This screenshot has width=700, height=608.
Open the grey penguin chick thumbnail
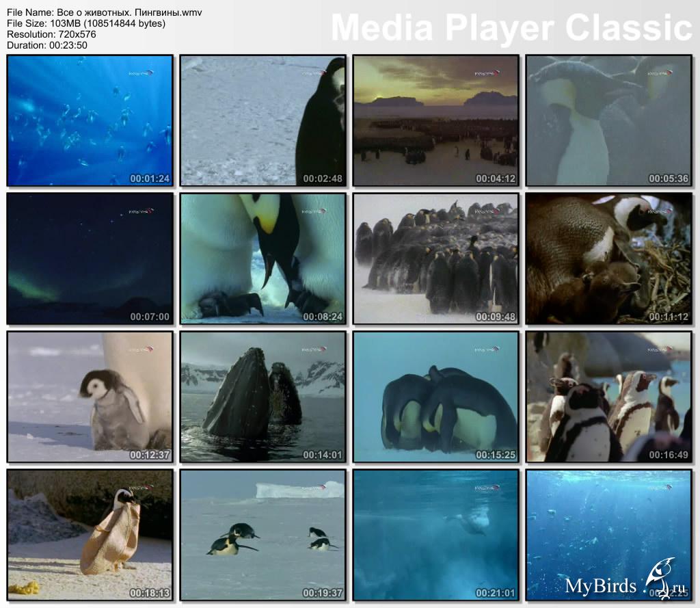click(90, 397)
